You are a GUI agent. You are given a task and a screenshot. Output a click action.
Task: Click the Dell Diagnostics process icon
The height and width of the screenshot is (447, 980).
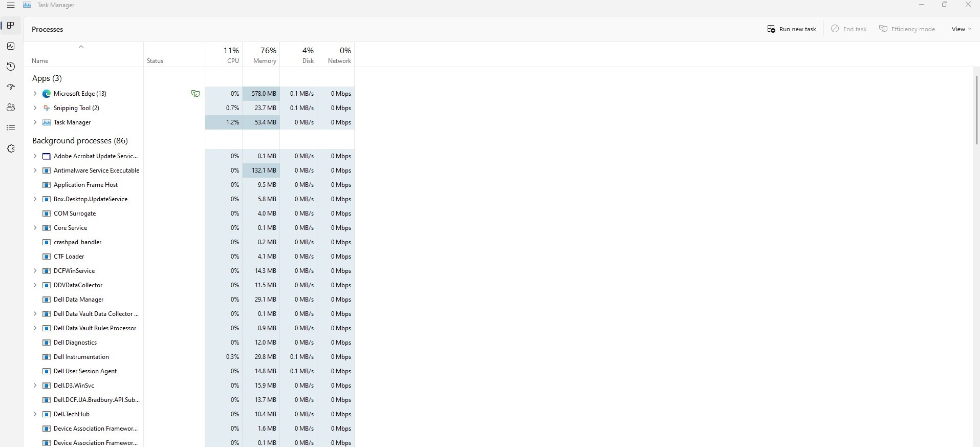(x=47, y=343)
